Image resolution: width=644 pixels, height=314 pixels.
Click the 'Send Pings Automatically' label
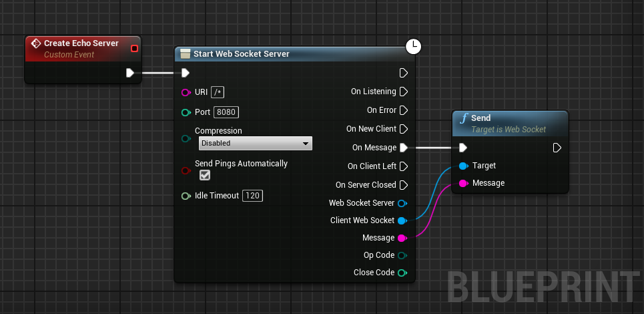[x=241, y=163]
